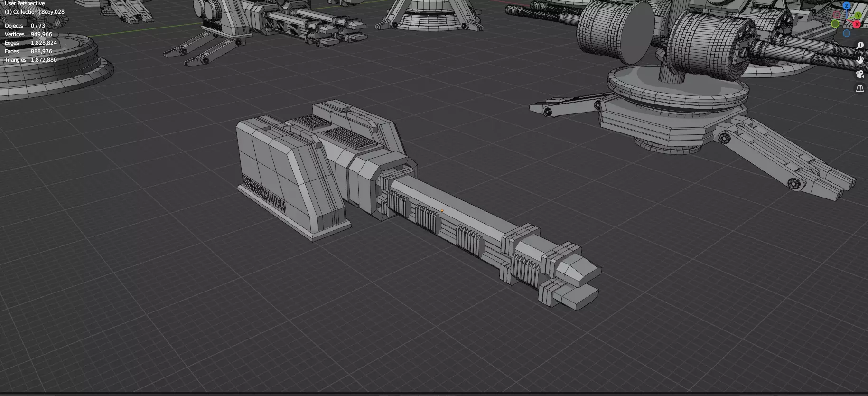
Task: Click the green Y axis gizmo handle
Action: pyautogui.click(x=858, y=15)
